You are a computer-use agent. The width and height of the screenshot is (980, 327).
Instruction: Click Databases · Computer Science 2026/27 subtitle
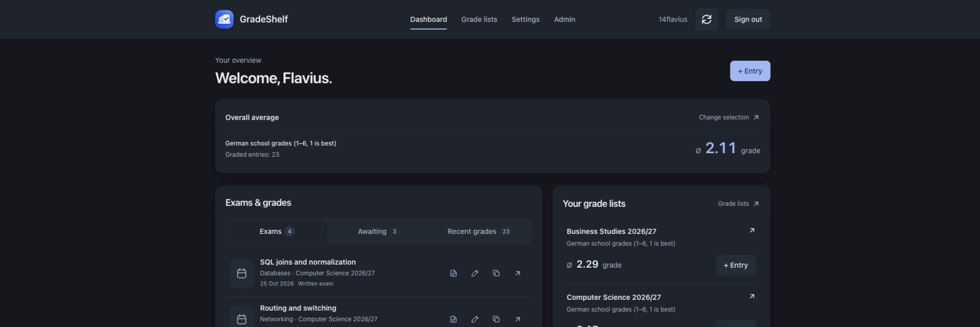coord(317,273)
